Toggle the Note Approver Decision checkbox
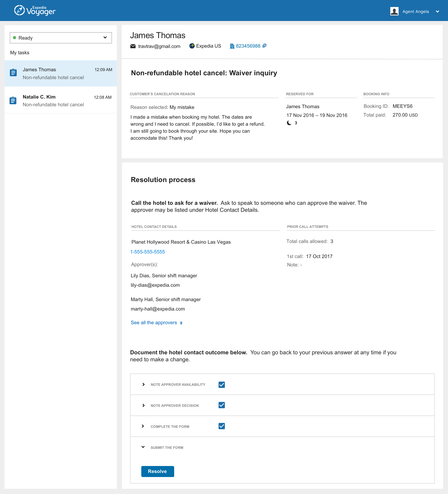 coord(222,405)
